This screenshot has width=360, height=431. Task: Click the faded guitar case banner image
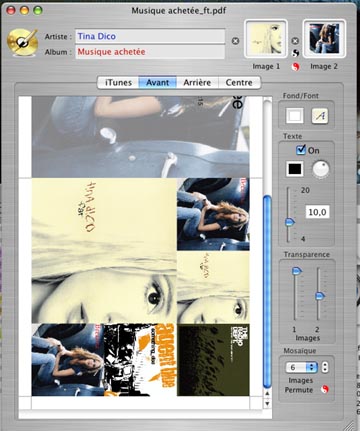pos(140,137)
